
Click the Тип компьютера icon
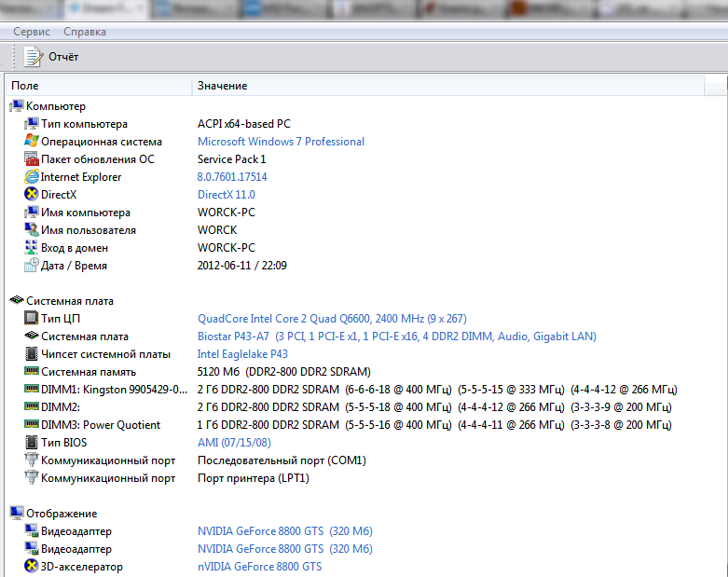pos(32,123)
